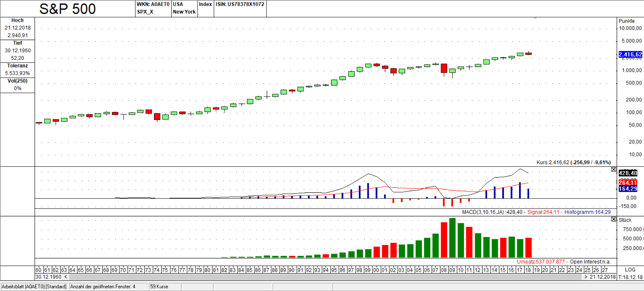This screenshot has height=291, width=644.
Task: Click the red signal value tag 264,11
Action: pyautogui.click(x=628, y=183)
